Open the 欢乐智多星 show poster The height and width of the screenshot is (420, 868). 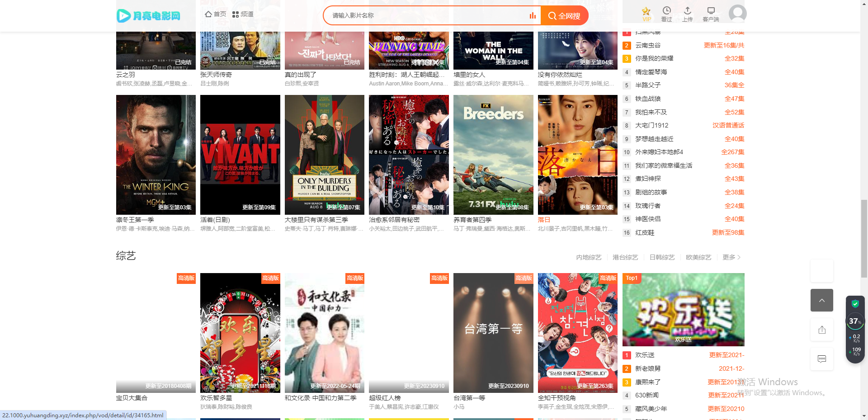coord(240,333)
